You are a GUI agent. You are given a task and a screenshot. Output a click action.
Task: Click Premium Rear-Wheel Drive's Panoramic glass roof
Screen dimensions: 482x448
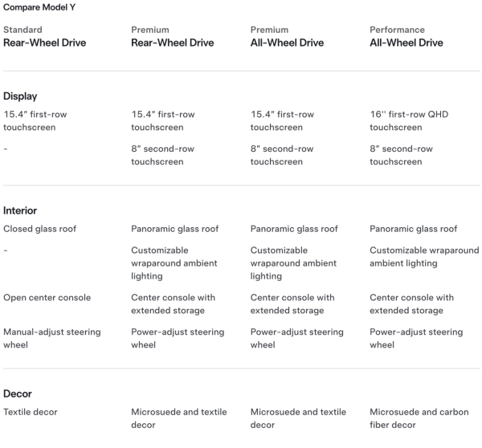(x=174, y=229)
